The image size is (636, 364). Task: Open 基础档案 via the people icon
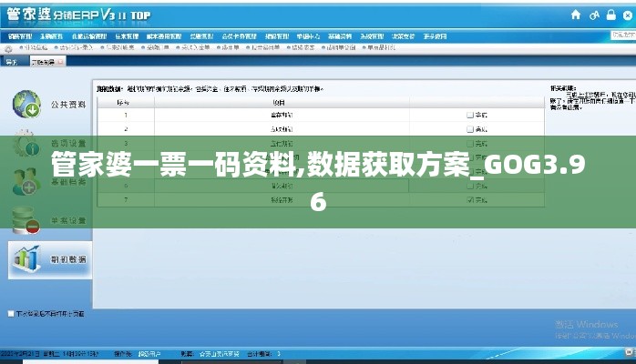click(x=26, y=182)
